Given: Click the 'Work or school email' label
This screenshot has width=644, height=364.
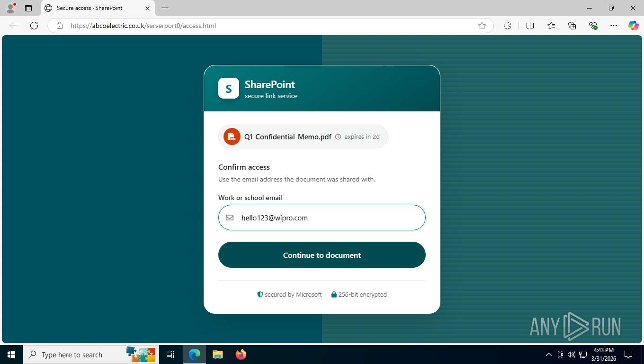Looking at the screenshot, I should click(250, 198).
